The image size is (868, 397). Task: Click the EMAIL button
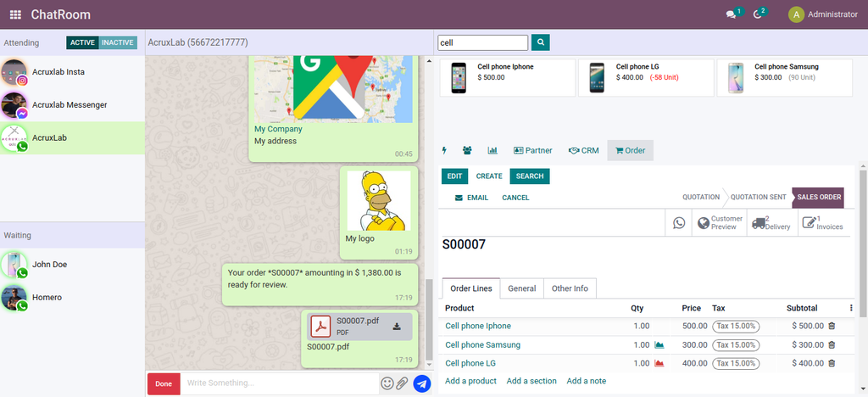pos(471,198)
